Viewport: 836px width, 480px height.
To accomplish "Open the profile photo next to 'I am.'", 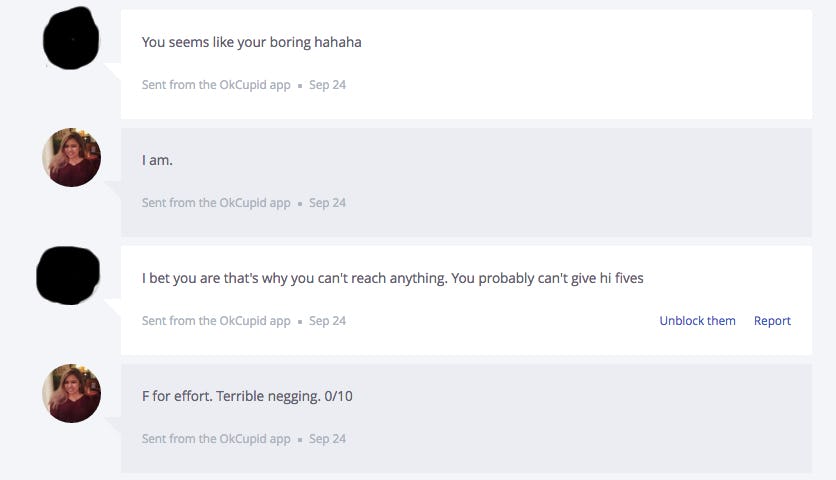I will [71, 158].
